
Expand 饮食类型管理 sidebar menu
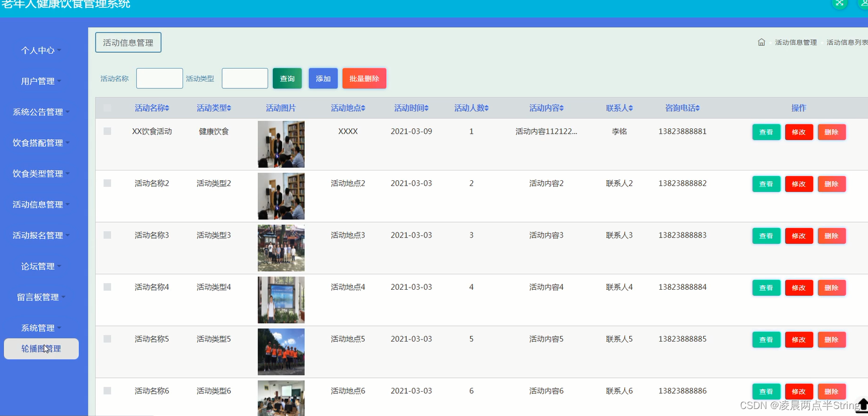41,173
